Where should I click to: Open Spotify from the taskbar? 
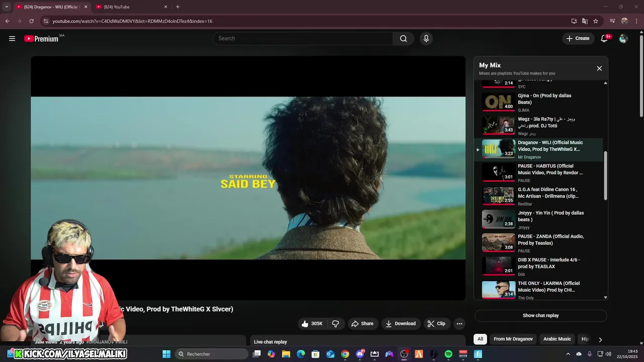pyautogui.click(x=448, y=354)
